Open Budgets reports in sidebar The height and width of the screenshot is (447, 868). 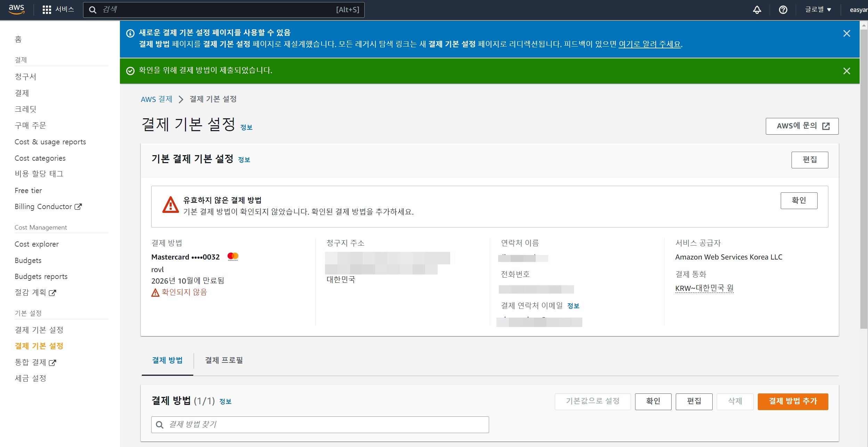(41, 277)
